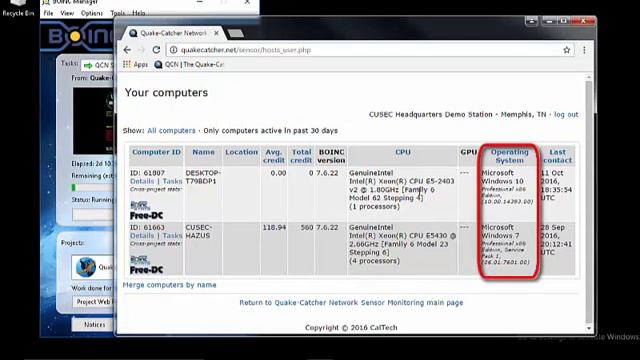Click task progress bar in BOINC Manager
Viewport: 640px width, 360px height.
click(x=92, y=188)
